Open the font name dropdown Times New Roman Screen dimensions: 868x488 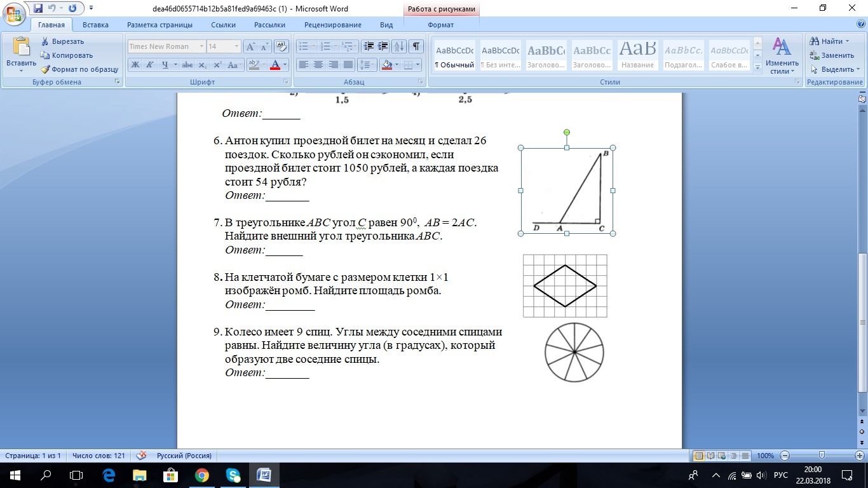(x=201, y=46)
